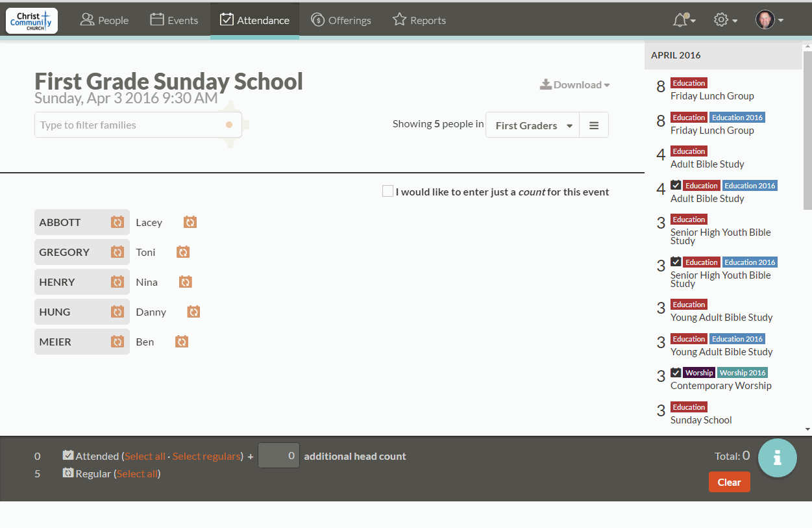The width and height of the screenshot is (812, 528).
Task: Click the additional head count field
Action: [x=278, y=455]
